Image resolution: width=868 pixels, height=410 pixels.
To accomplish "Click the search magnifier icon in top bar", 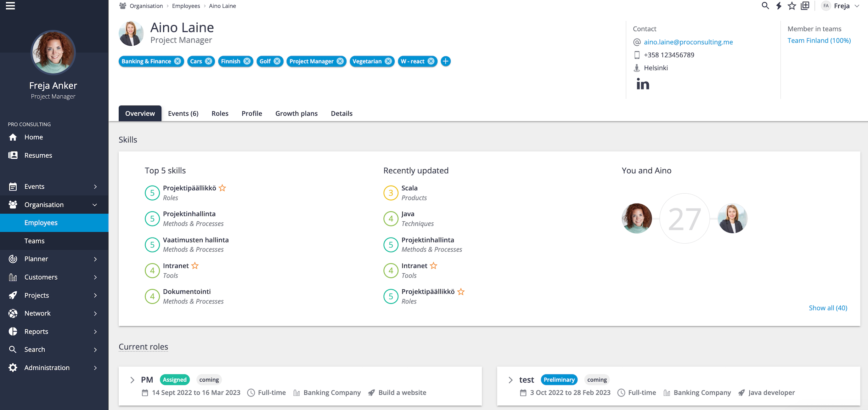I will tap(765, 6).
